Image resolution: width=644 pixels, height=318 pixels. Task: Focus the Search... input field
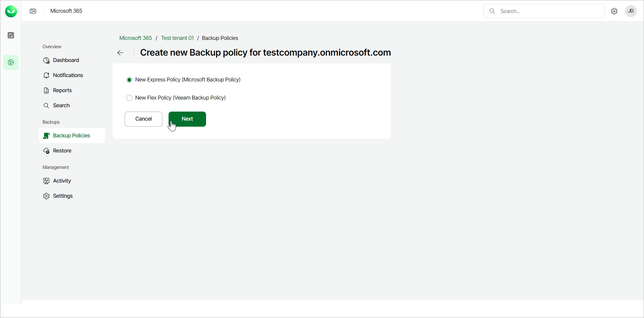(544, 11)
